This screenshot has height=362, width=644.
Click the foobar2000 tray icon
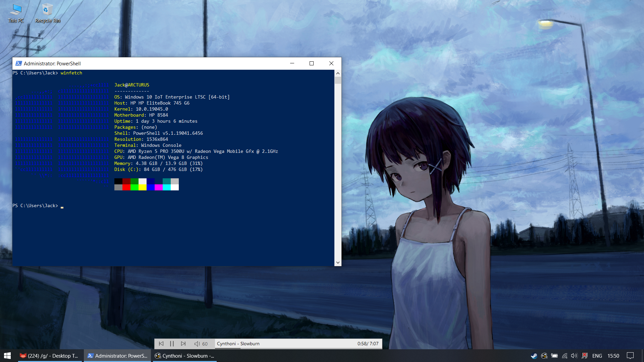click(x=544, y=356)
